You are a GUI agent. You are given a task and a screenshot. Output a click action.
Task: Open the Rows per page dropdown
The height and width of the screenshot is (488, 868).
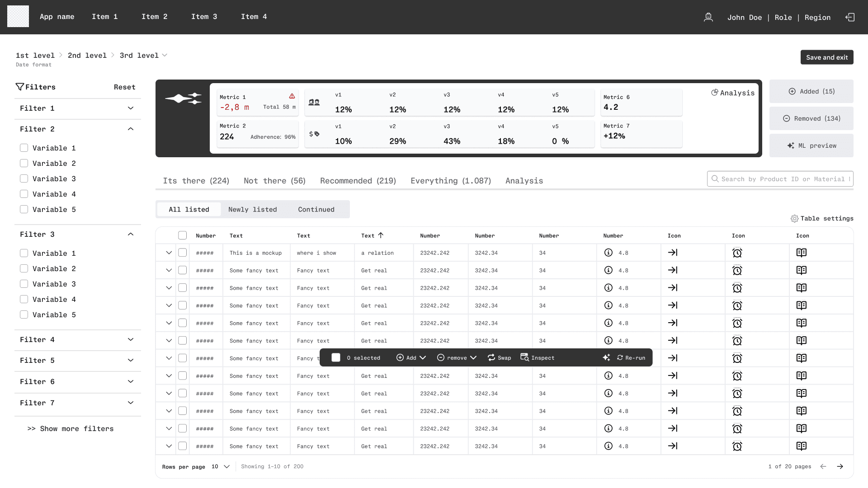[x=220, y=466]
